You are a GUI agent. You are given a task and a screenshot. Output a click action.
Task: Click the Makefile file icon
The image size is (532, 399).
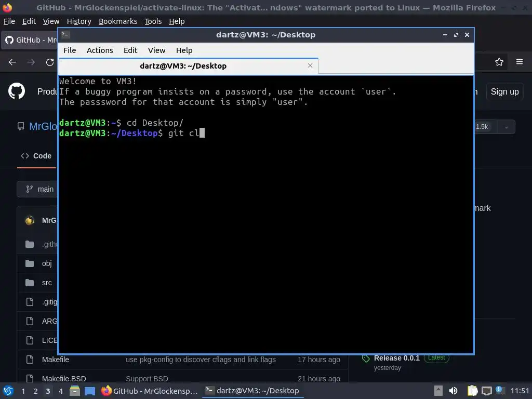pyautogui.click(x=30, y=360)
